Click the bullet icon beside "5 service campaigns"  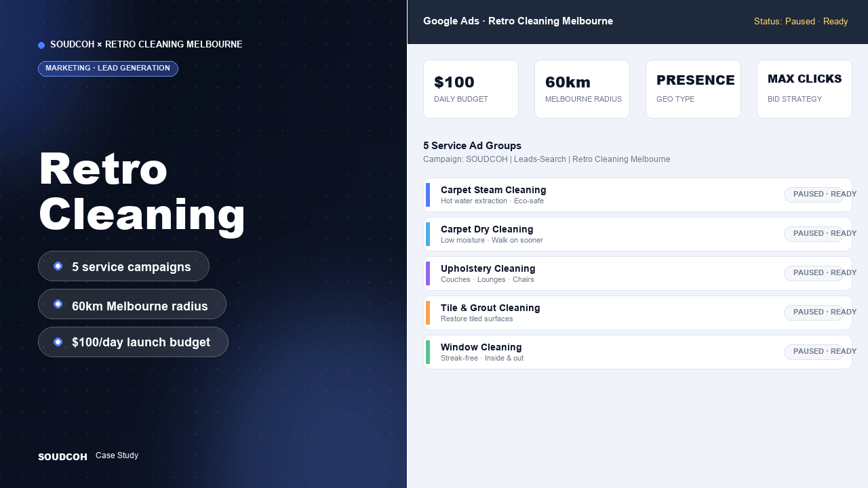click(x=58, y=266)
